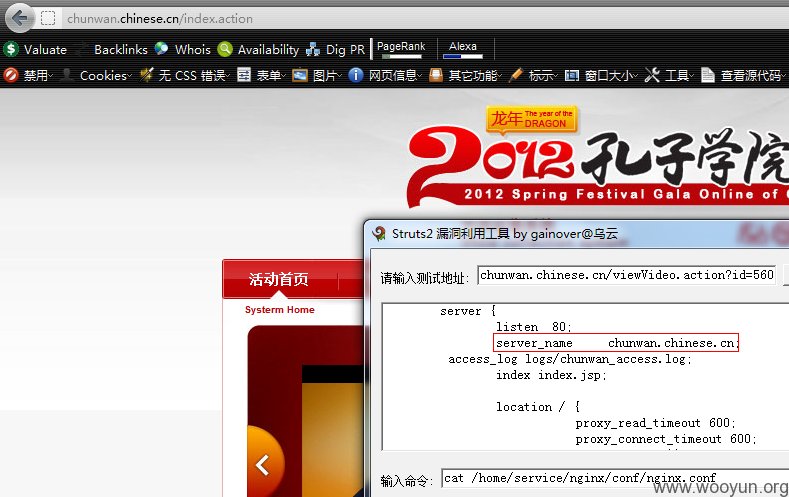Click the Whois globe icon
The width and height of the screenshot is (789, 497).
click(x=161, y=48)
